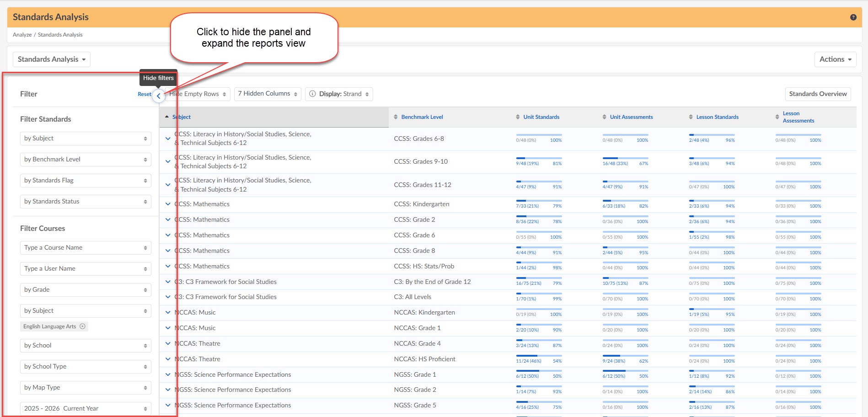The width and height of the screenshot is (868, 417).
Task: Click the help question mark icon
Action: (853, 17)
